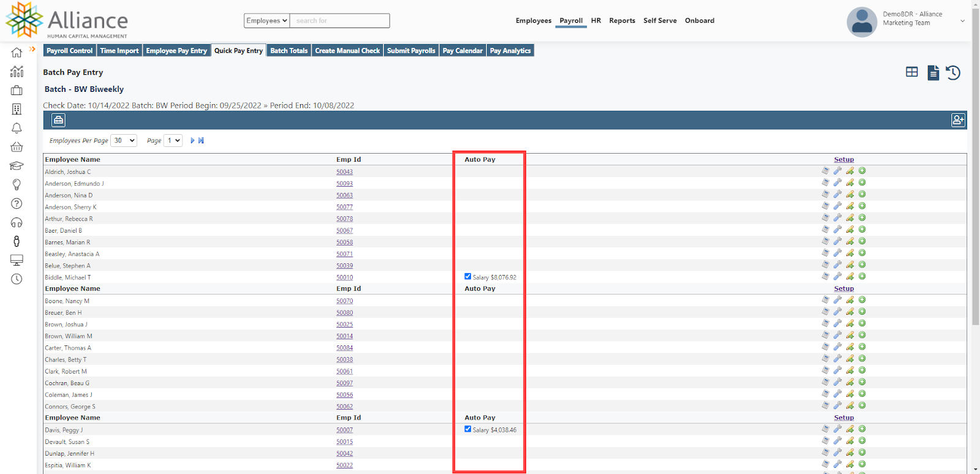Image resolution: width=980 pixels, height=474 pixels.
Task: Open the history clock icon at top right
Action: tap(953, 73)
